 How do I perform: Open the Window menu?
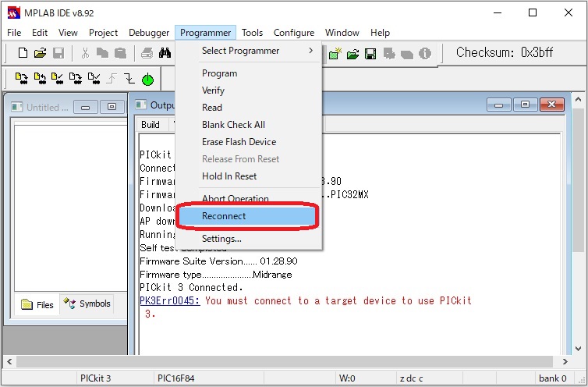pos(342,33)
